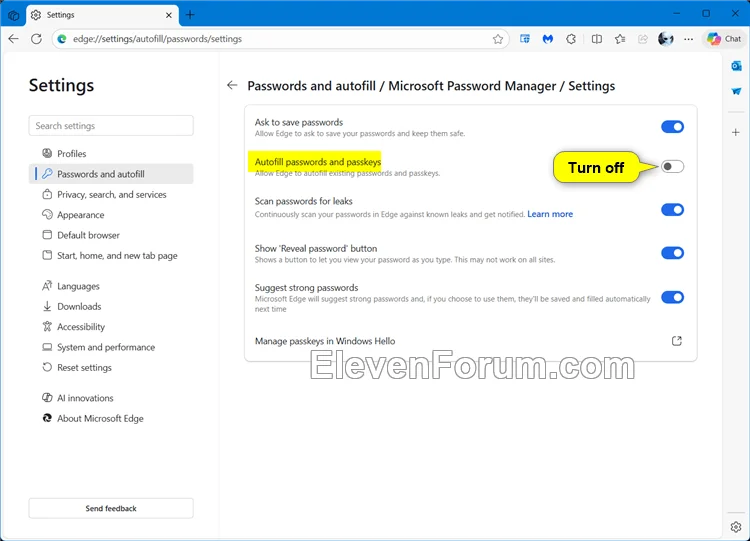Open Appearance settings section
The height and width of the screenshot is (541, 750).
click(x=111, y=215)
